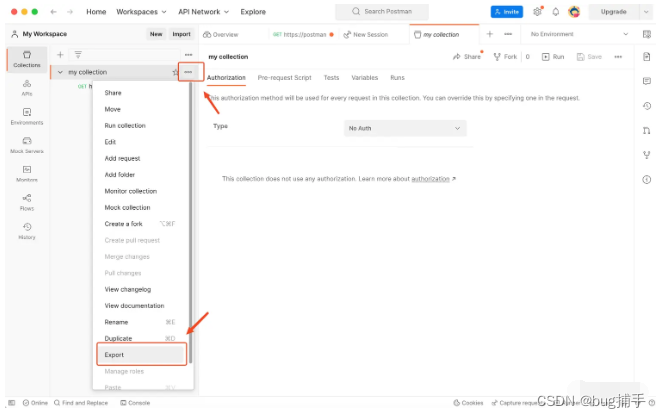The height and width of the screenshot is (418, 661).
Task: Open the Overview tab
Action: [221, 35]
